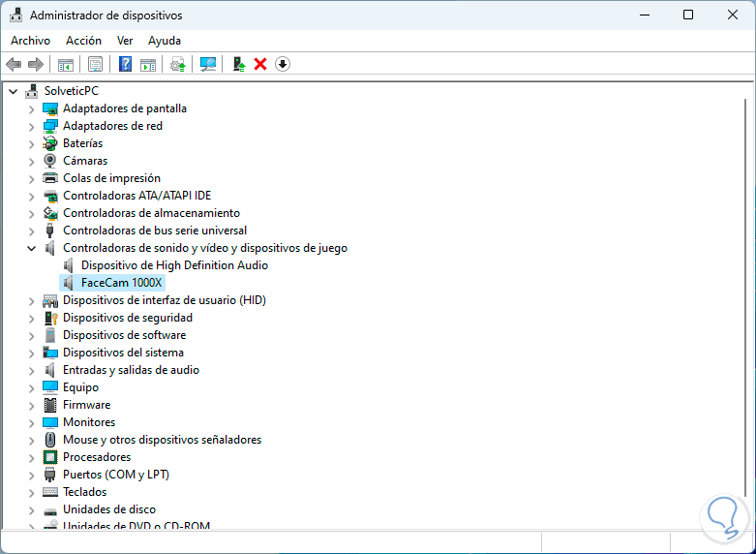Maximize the Administrador de dispositivos window
756x554 pixels.
688,15
